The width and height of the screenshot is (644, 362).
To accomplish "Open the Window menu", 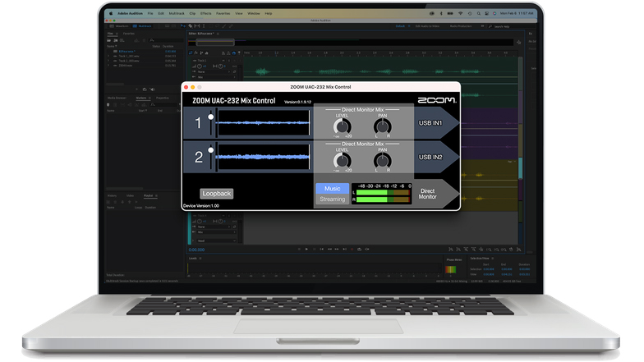I will [x=254, y=13].
